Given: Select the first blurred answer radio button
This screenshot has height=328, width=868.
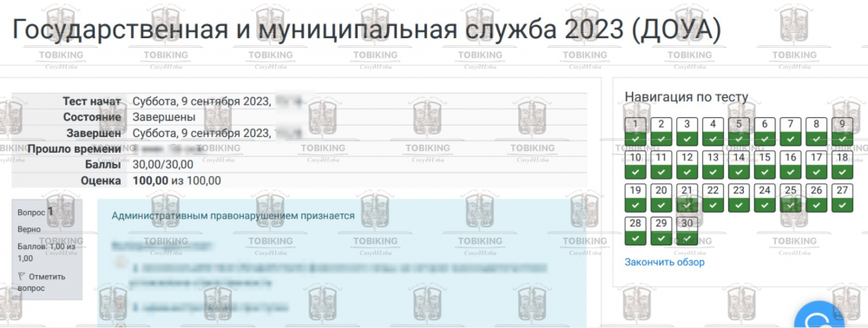Looking at the screenshot, I should 120,262.
